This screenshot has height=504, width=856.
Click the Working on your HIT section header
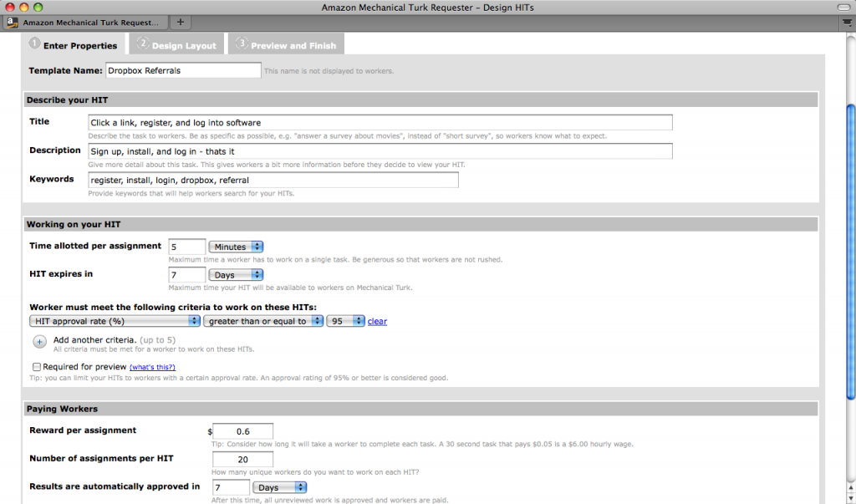pyautogui.click(x=421, y=225)
